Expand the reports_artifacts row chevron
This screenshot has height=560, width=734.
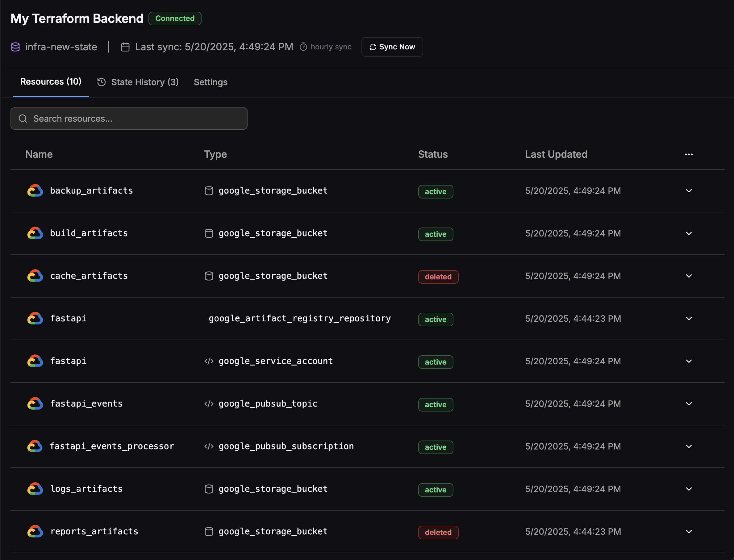(x=689, y=532)
